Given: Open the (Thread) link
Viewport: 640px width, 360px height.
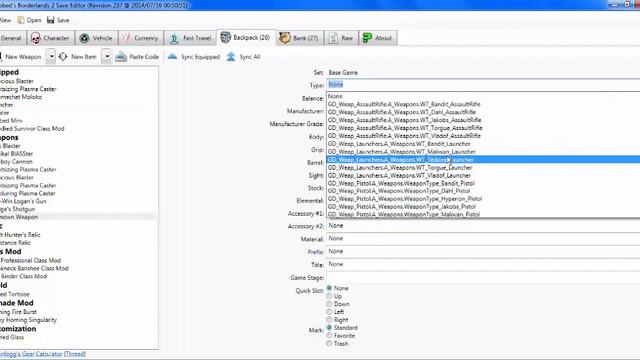Looking at the screenshot, I should click(75, 354).
